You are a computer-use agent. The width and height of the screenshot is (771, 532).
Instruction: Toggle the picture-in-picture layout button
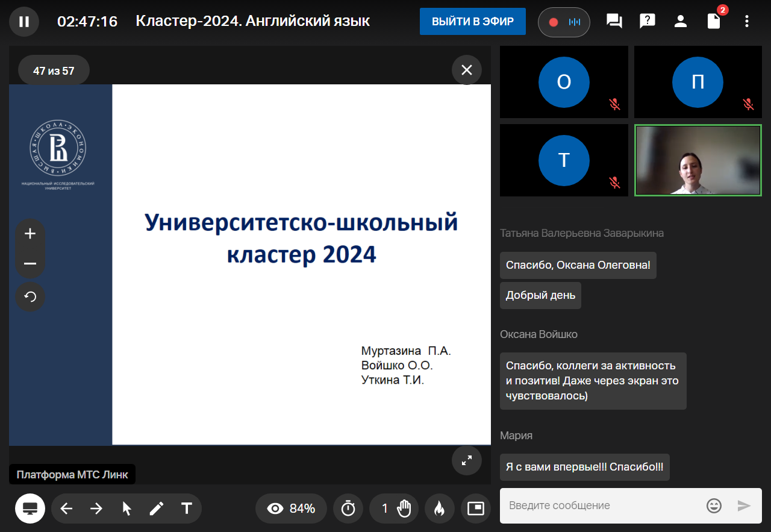(x=476, y=509)
